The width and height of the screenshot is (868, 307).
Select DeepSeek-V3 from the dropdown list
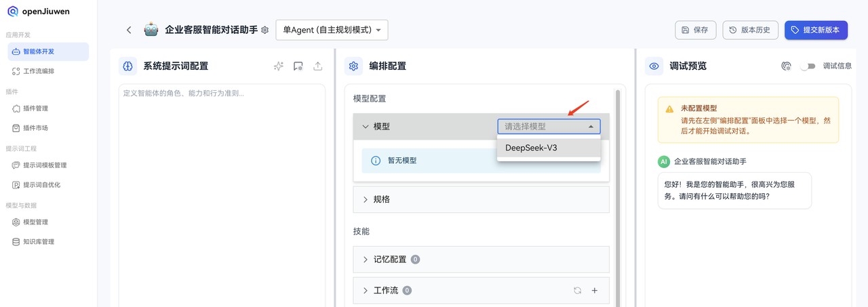pos(549,148)
